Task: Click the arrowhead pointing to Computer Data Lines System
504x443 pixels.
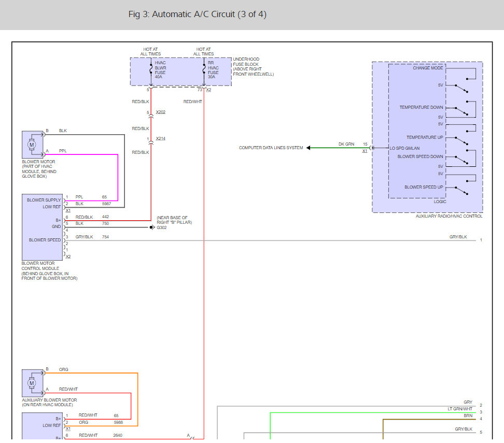Action: [308, 148]
